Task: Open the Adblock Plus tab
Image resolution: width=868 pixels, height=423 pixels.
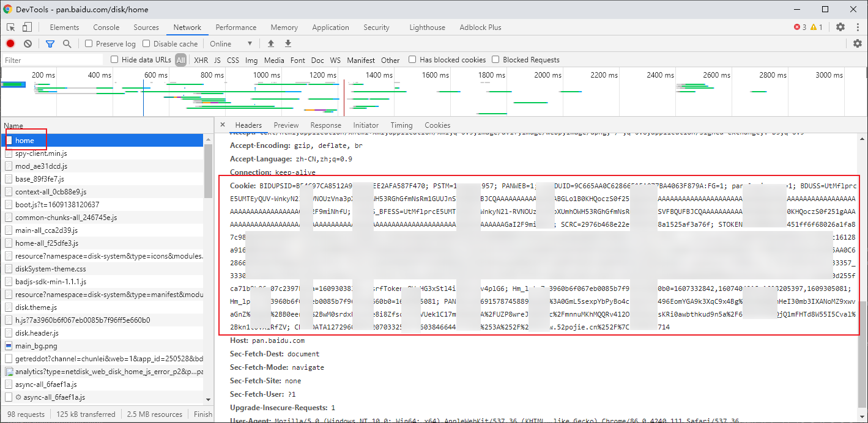Action: (480, 27)
